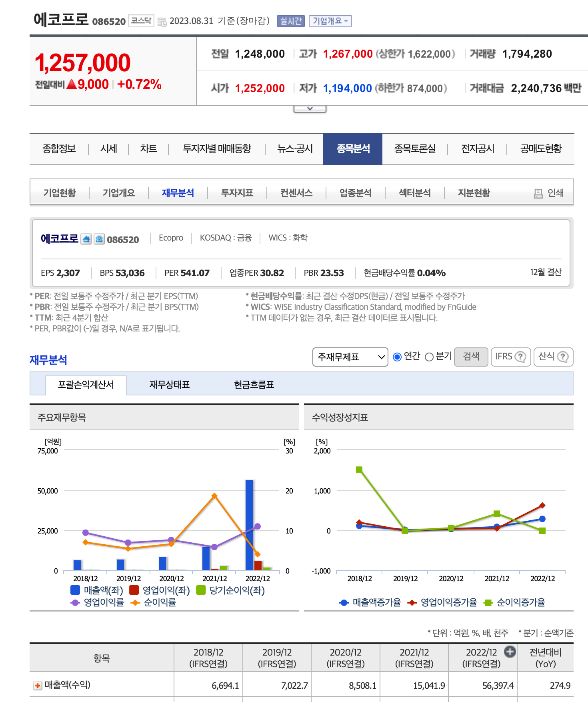Click the 2021/12 orange 순이익률 peak point

pyautogui.click(x=214, y=496)
